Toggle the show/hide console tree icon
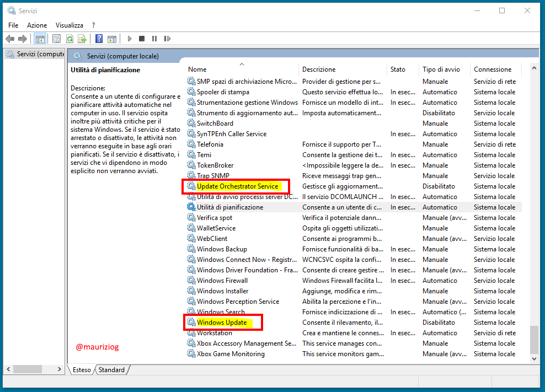 tap(40, 39)
